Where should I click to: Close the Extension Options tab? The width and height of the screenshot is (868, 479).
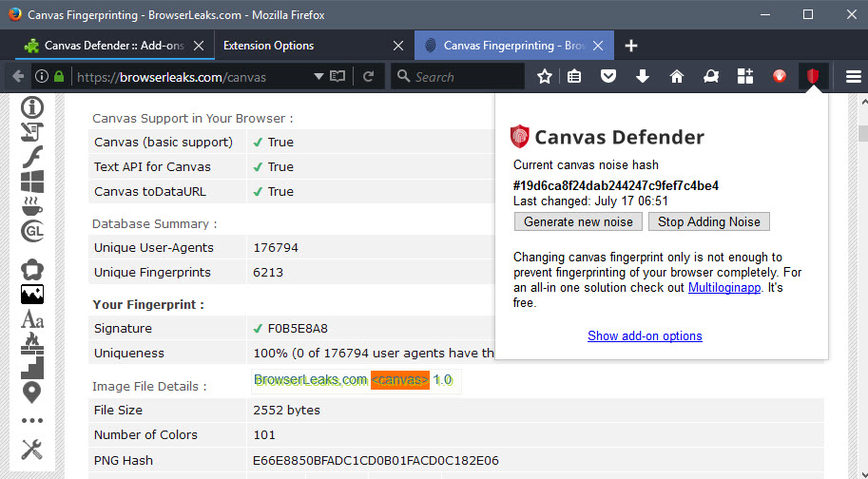(398, 46)
